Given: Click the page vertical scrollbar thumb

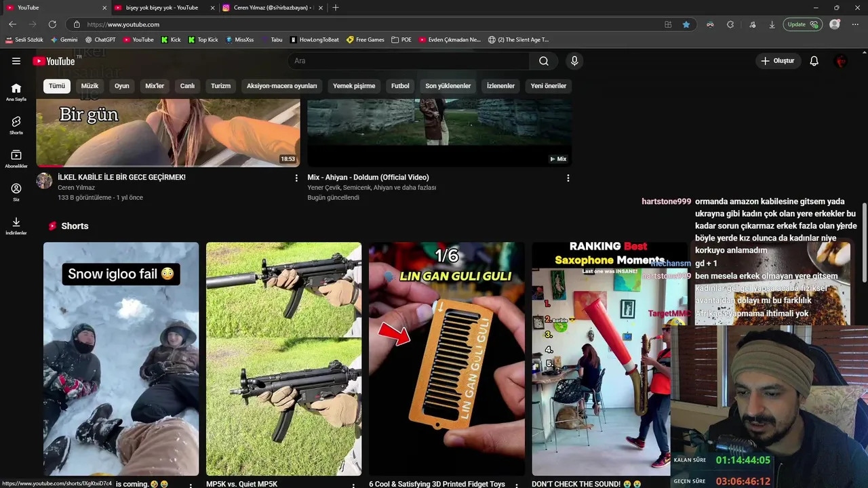Looking at the screenshot, I should [x=865, y=243].
